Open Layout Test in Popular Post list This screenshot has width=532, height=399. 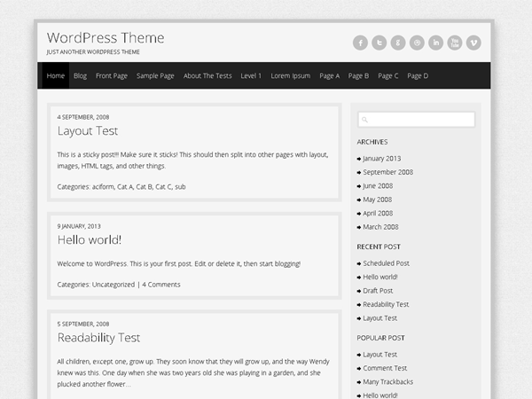pos(380,355)
